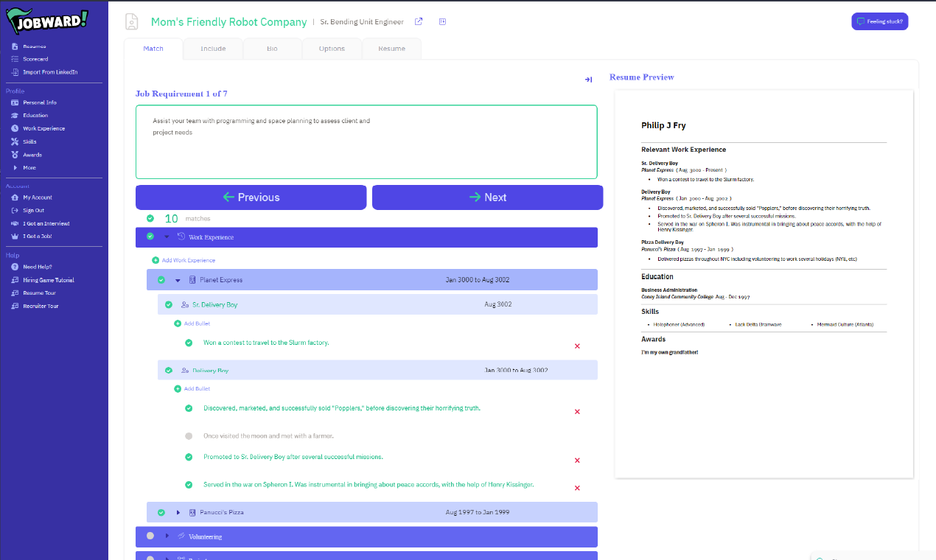Screen dimensions: 936x560
Task: Toggle the Slurm factory bullet checkmark
Action: tap(189, 343)
